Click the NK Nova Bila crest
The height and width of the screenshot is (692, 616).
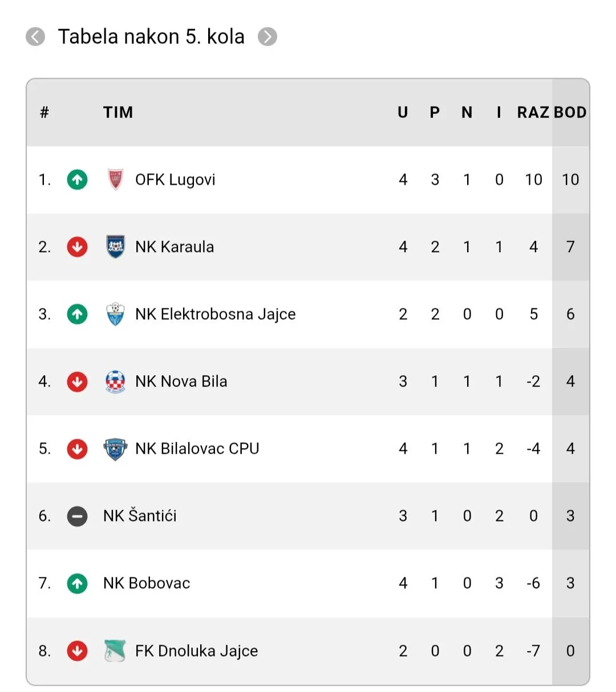(x=115, y=381)
